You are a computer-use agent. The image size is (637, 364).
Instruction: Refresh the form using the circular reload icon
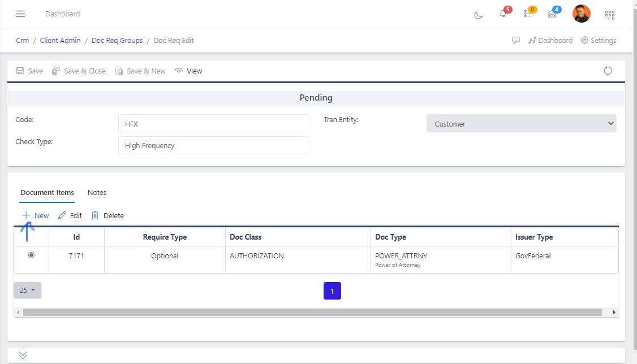click(x=608, y=70)
